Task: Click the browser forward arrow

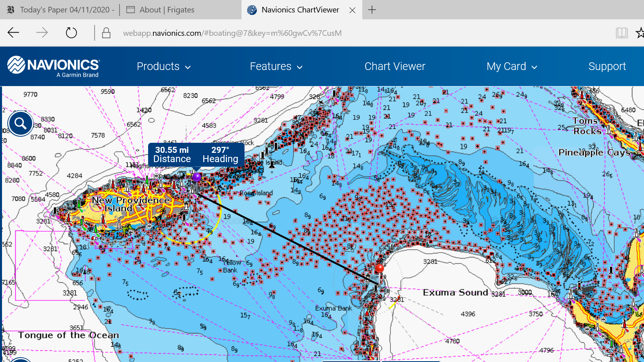Action: tap(42, 33)
